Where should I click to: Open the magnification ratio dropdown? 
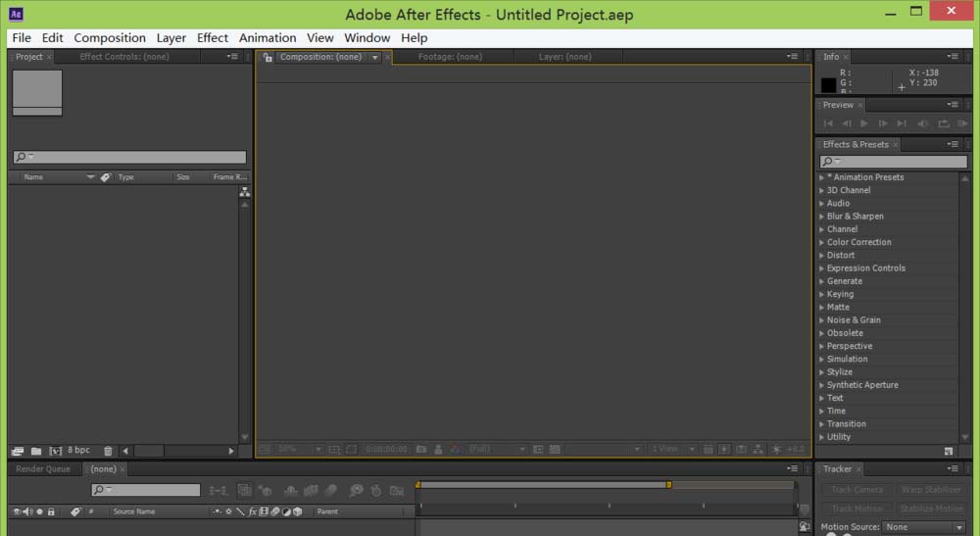pyautogui.click(x=299, y=449)
